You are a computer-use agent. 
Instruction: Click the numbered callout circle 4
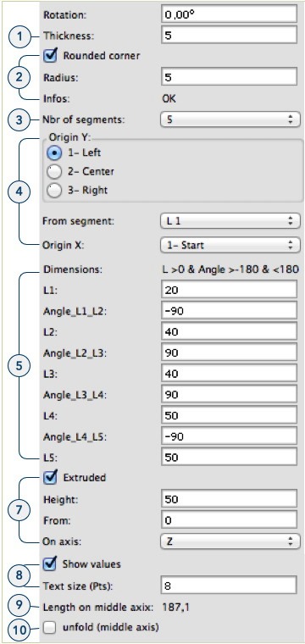point(19,191)
